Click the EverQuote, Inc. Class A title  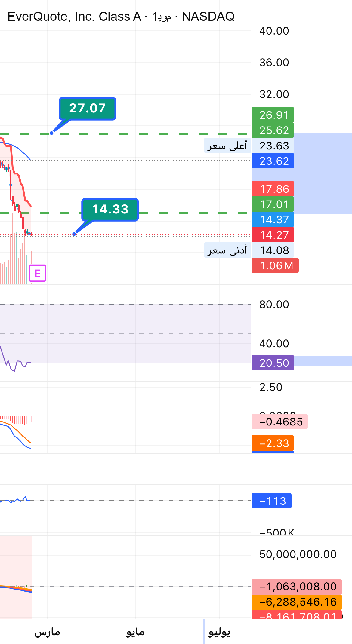pos(74,17)
